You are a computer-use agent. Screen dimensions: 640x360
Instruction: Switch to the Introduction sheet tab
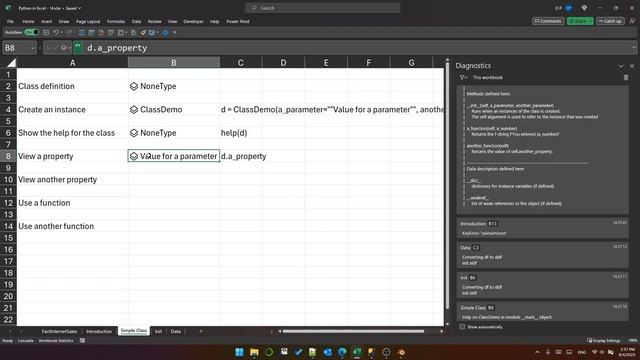click(99, 331)
